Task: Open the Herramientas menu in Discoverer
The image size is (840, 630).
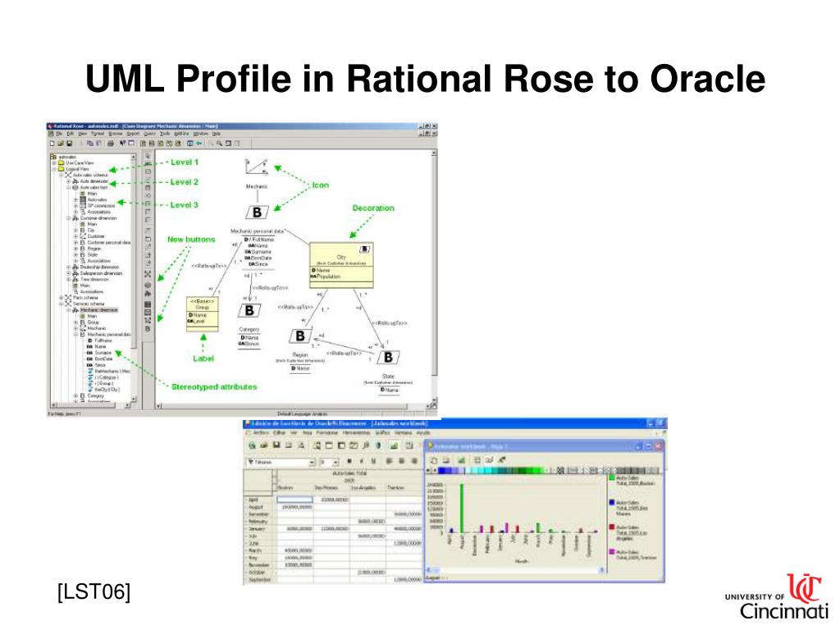Action: tap(357, 432)
